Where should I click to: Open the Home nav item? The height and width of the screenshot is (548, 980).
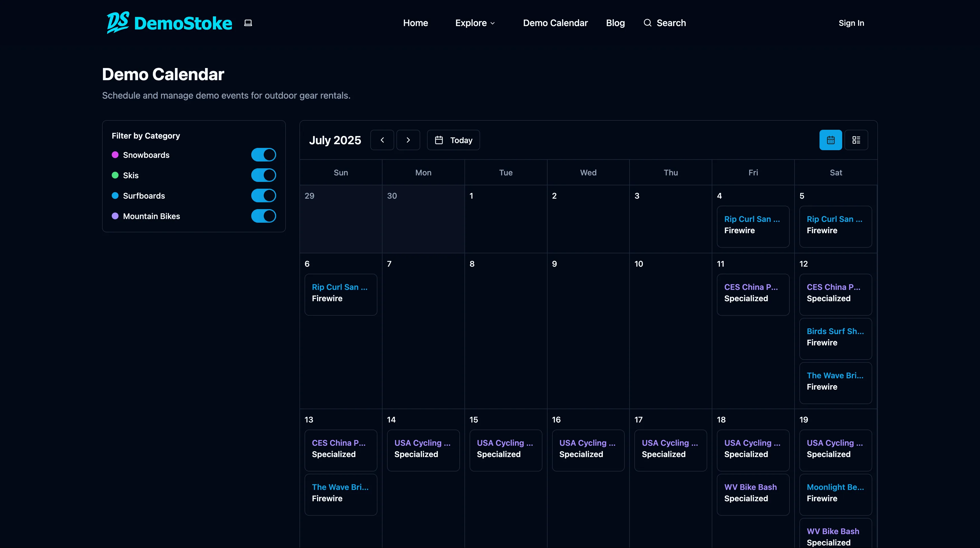(x=415, y=23)
